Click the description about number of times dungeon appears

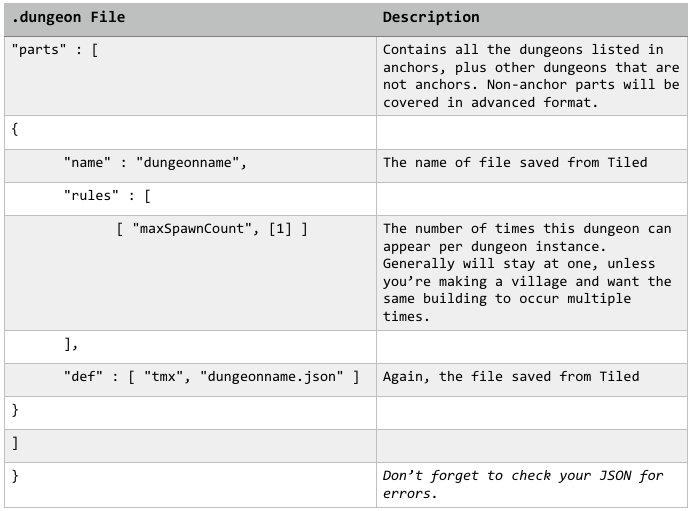point(527,272)
